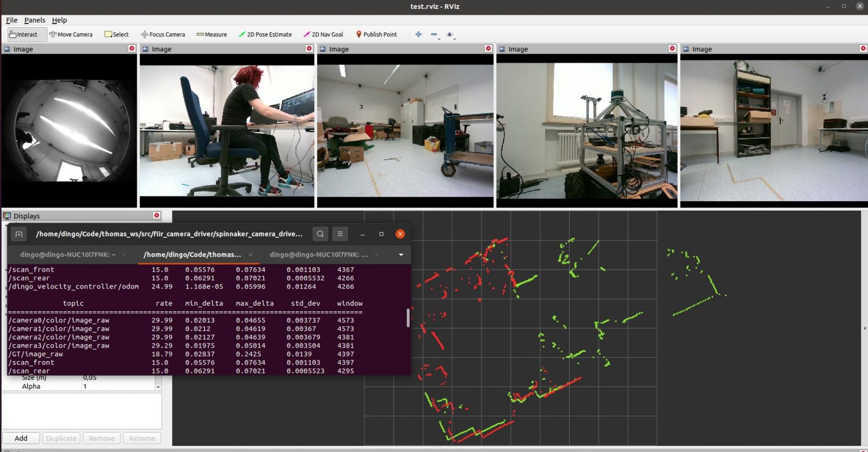Open the Alpha value dropdown in Displays panel
The height and width of the screenshot is (452, 868).
[158, 386]
